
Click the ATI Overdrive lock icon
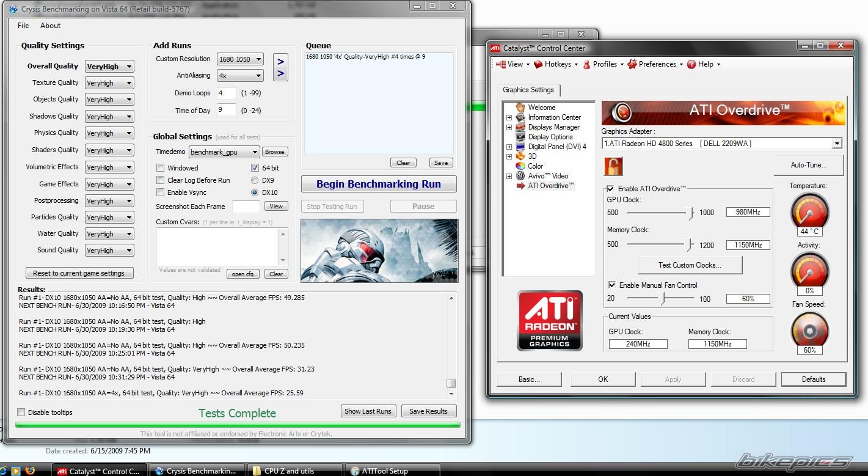[x=613, y=166]
